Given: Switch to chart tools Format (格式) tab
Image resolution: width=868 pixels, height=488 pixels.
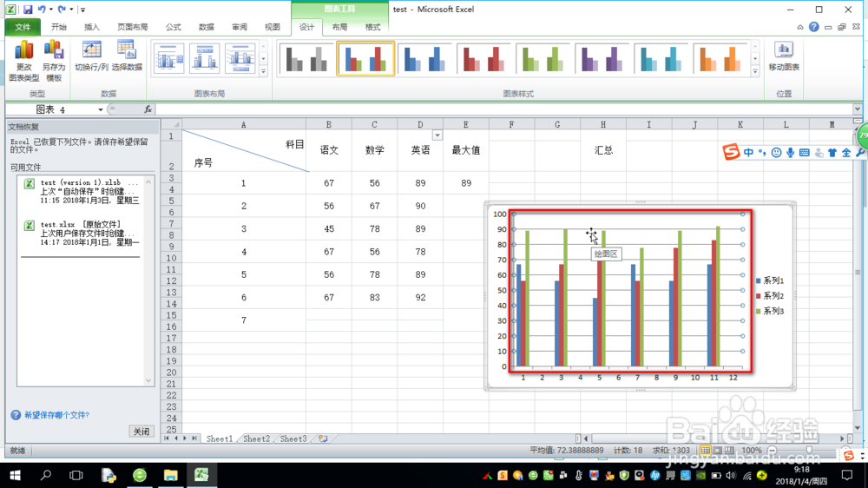Looking at the screenshot, I should (x=373, y=27).
